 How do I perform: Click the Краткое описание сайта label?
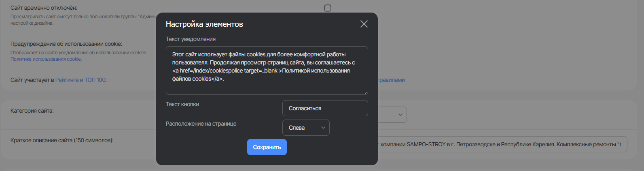[x=62, y=140]
